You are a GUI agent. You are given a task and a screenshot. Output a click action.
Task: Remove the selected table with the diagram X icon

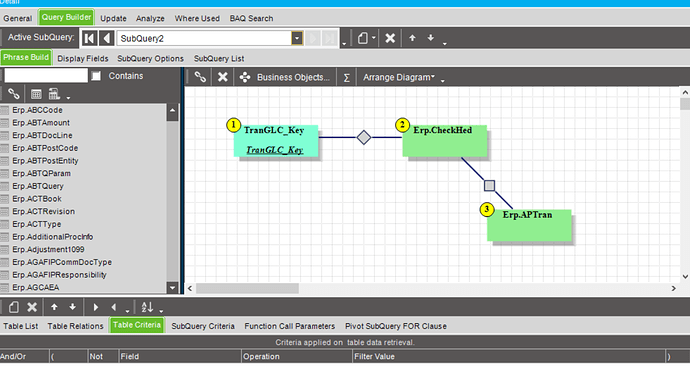pyautogui.click(x=223, y=77)
